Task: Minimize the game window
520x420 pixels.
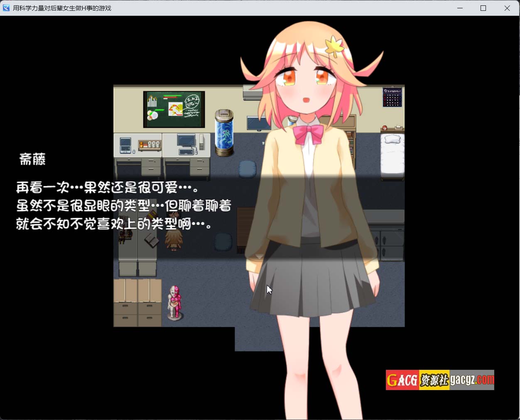Action: click(x=460, y=8)
